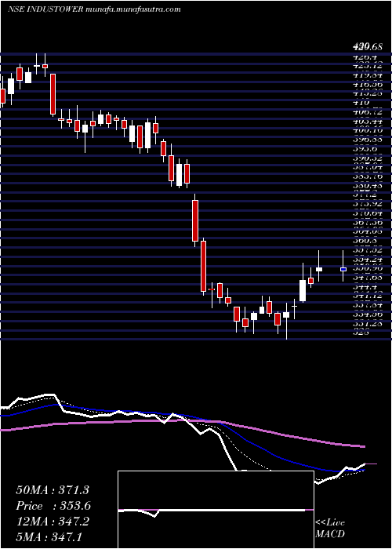
Task: Click the 423.12 price axis label
Action: [x=368, y=66]
